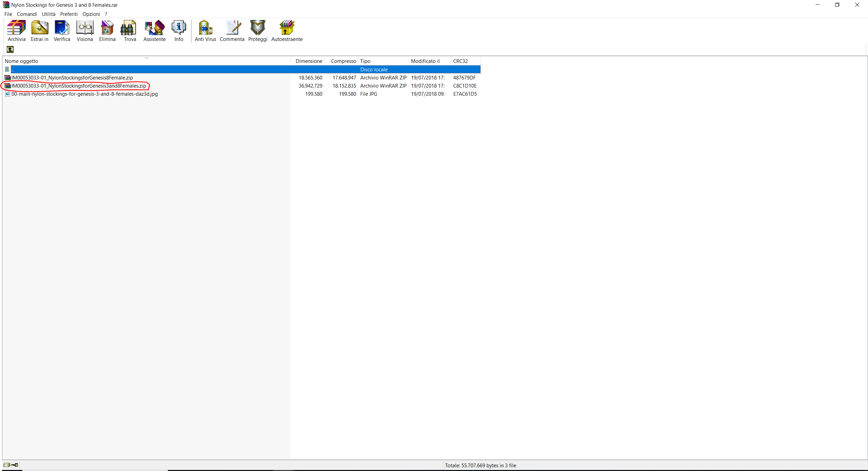868x471 pixels.
Task: Click CRC32 value C8C1D10E
Action: pyautogui.click(x=465, y=86)
